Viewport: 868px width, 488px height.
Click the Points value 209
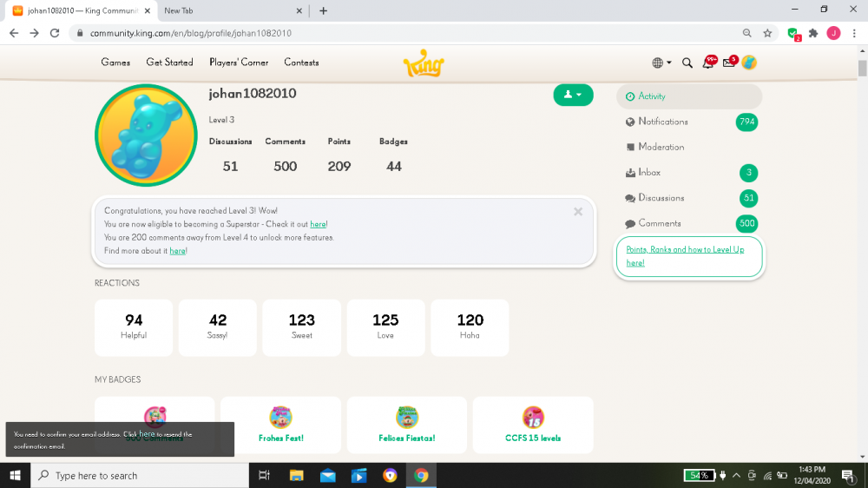pos(339,166)
